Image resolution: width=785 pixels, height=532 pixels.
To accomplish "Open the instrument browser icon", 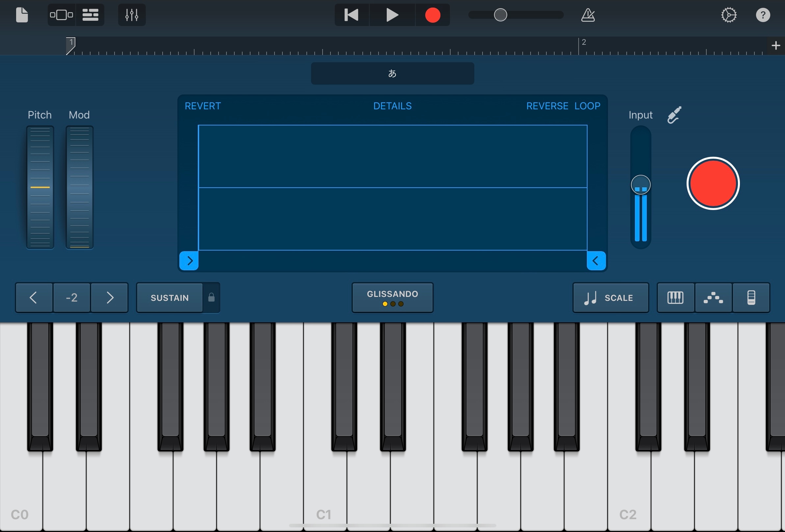I will coord(62,15).
